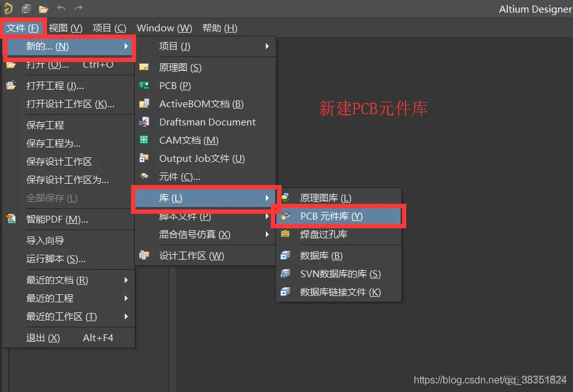
Task: Create new 原理图 (S) document
Action: (206, 67)
